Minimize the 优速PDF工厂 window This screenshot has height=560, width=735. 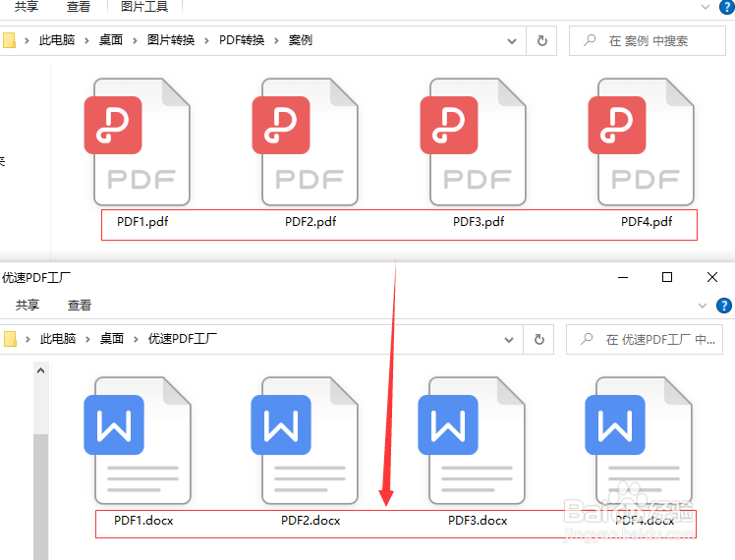point(623,277)
